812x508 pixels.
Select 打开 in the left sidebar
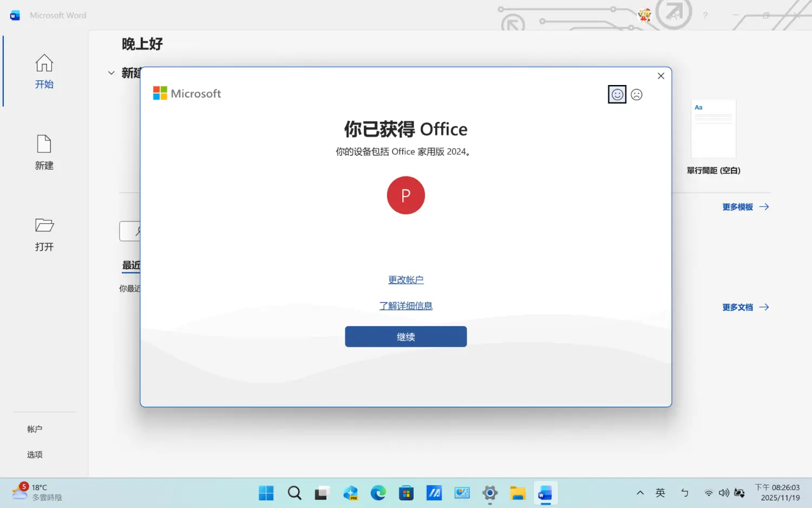[44, 234]
